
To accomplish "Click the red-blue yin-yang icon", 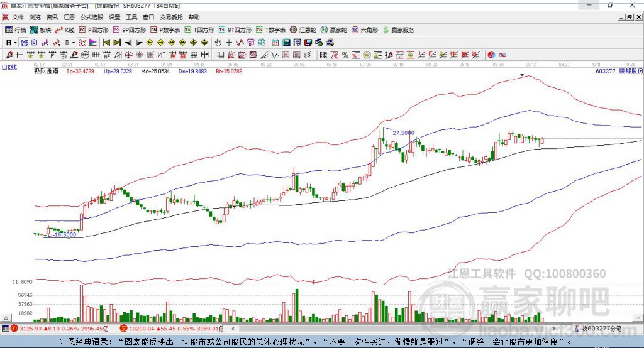I will [491, 55].
